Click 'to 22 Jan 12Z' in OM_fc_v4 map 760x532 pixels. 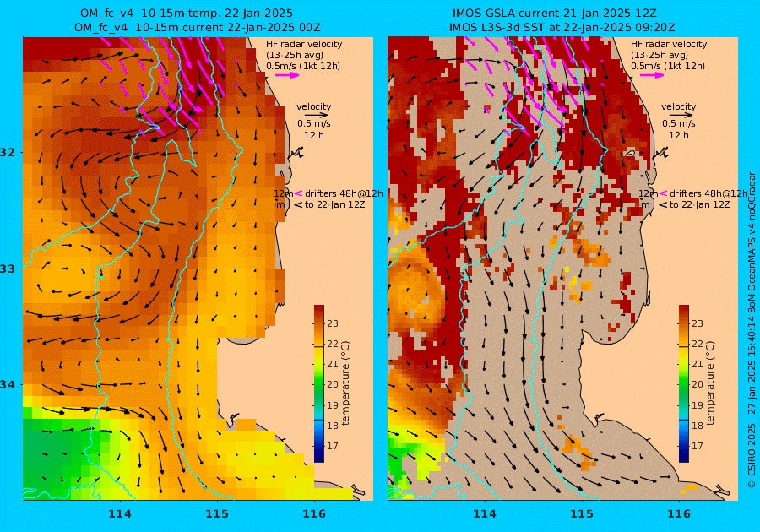(334, 204)
